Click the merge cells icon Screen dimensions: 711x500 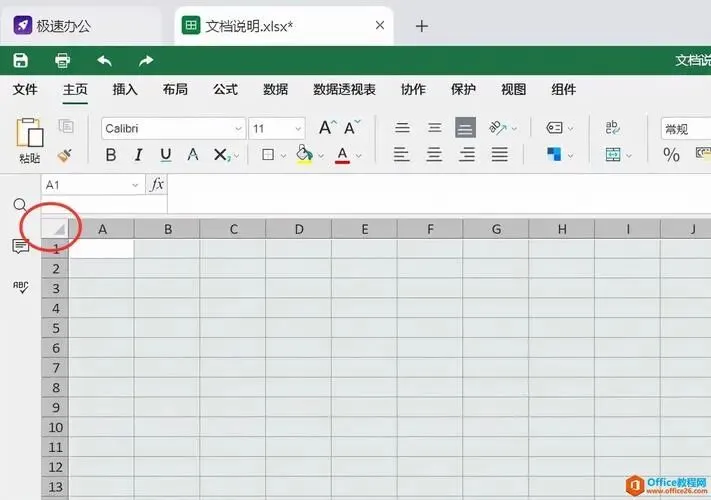613,155
